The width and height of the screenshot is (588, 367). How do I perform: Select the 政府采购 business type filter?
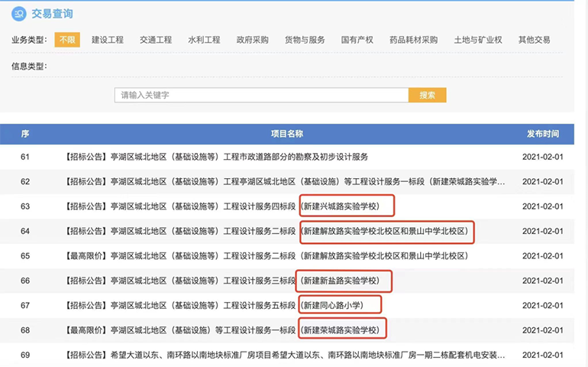coord(252,40)
